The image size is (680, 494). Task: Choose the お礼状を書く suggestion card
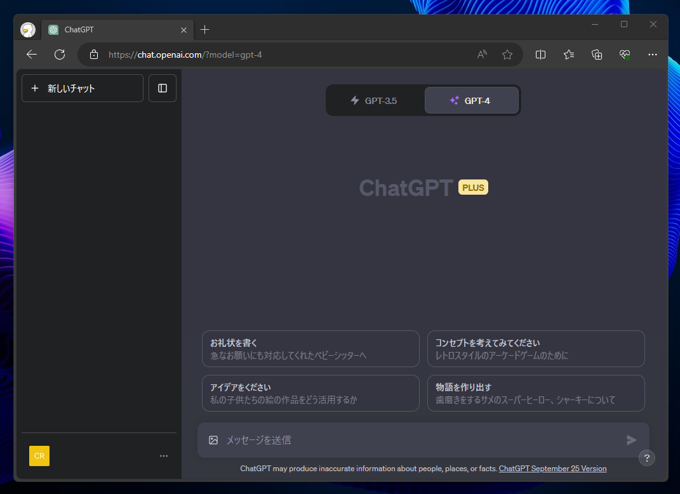(x=311, y=349)
